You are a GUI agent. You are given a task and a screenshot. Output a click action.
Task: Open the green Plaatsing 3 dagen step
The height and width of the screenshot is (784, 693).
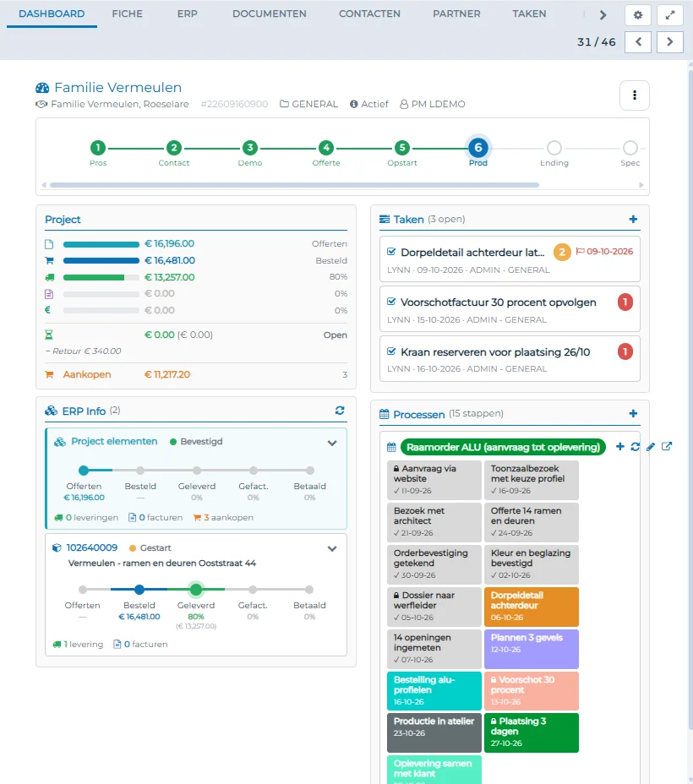531,732
